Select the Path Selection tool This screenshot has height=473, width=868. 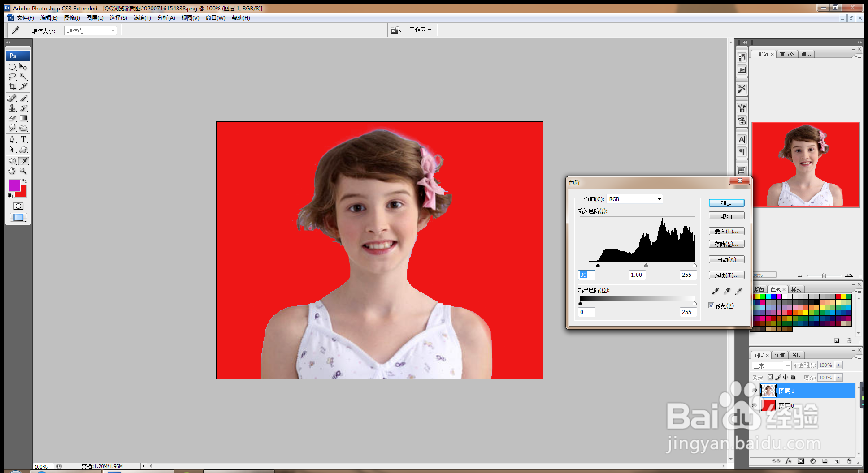(x=13, y=150)
